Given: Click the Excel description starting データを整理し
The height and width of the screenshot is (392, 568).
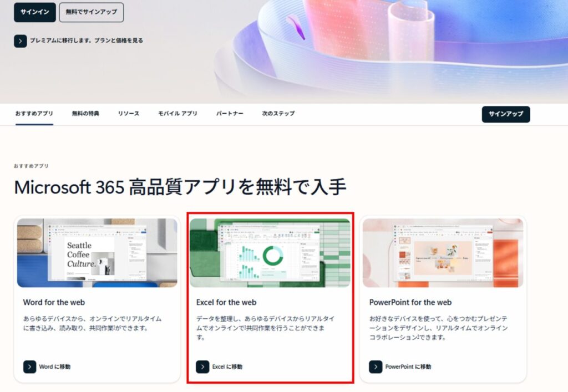Looking at the screenshot, I should pos(266,328).
